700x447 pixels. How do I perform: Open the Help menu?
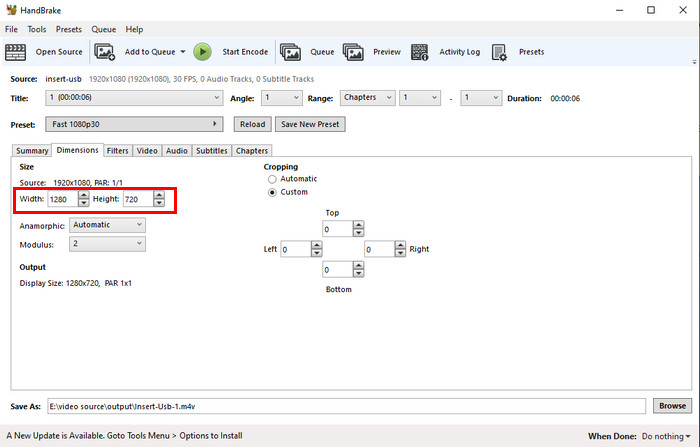point(134,29)
